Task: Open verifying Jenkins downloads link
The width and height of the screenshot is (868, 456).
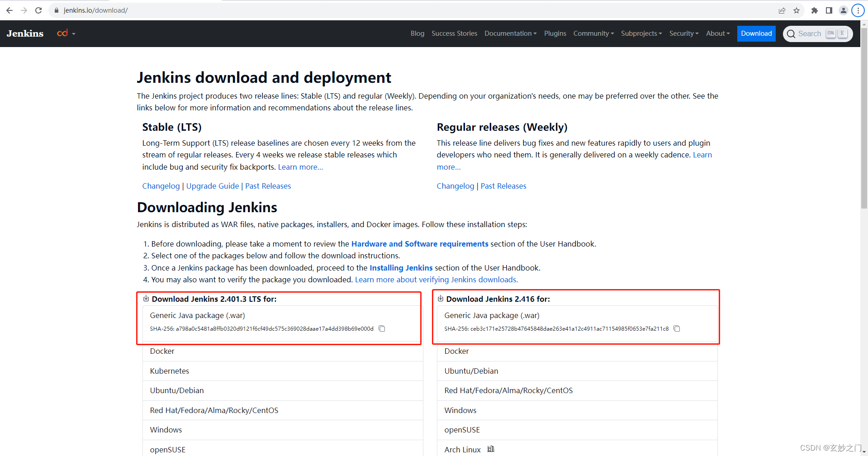Action: coord(436,280)
